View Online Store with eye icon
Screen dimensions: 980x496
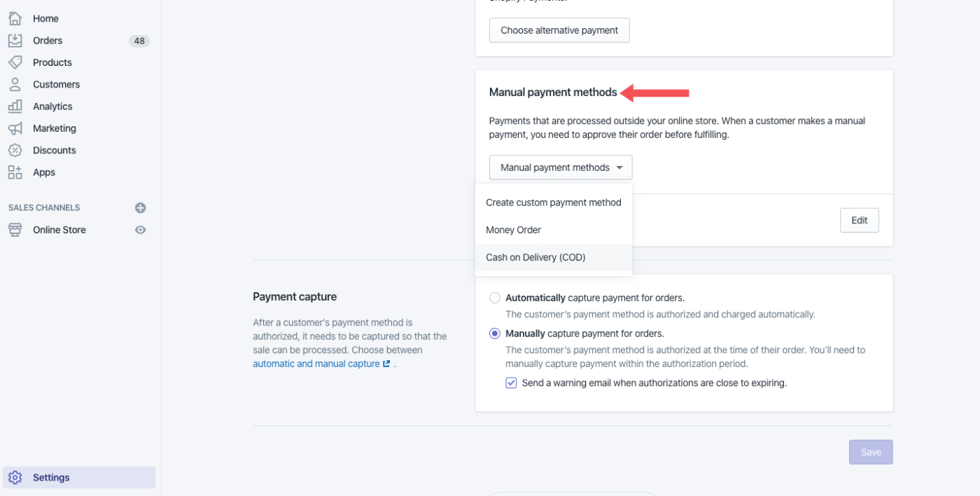(140, 230)
